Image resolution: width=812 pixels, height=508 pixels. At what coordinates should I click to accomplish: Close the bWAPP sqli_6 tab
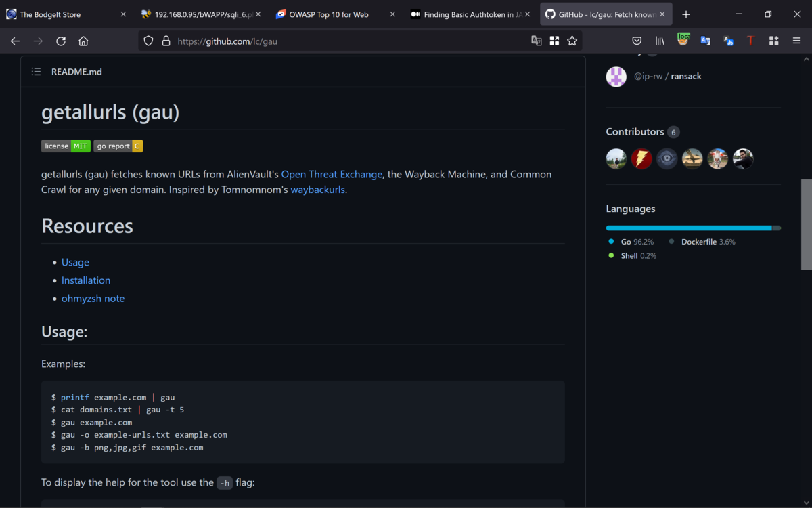pyautogui.click(x=258, y=14)
